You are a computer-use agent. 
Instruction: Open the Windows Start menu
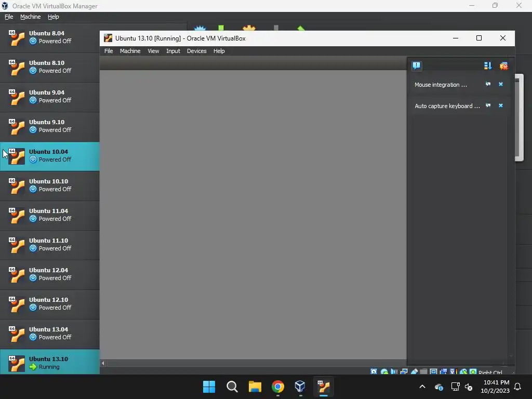click(209, 387)
